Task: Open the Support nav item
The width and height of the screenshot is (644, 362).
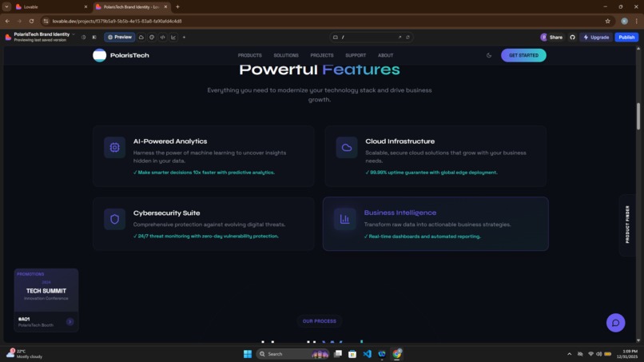Action: tap(356, 55)
